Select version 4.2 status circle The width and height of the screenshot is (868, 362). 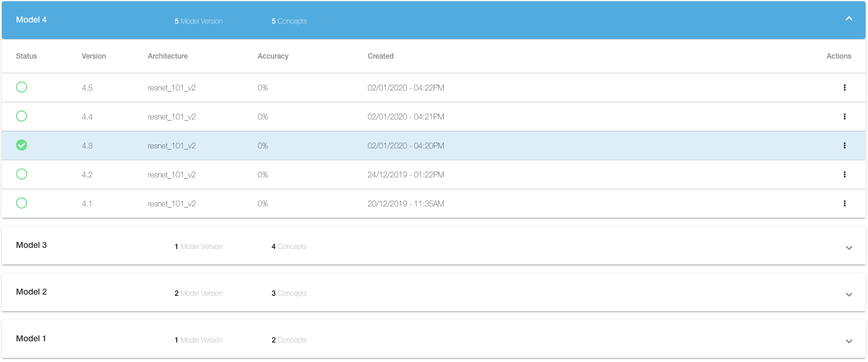click(21, 174)
